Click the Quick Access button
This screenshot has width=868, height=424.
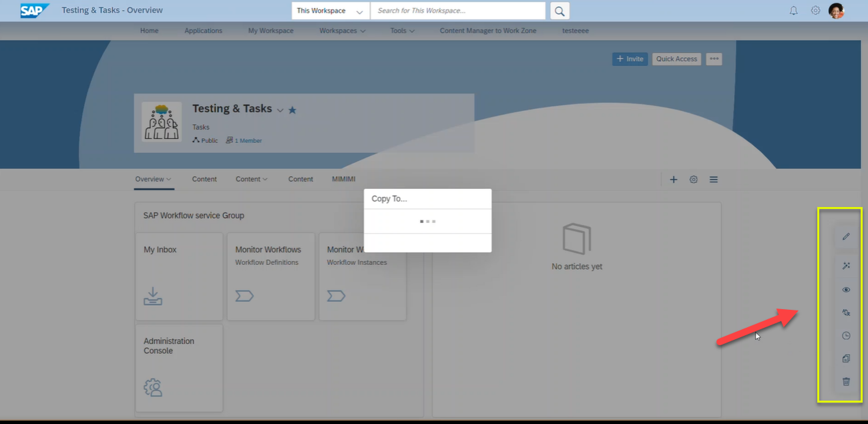pos(676,59)
